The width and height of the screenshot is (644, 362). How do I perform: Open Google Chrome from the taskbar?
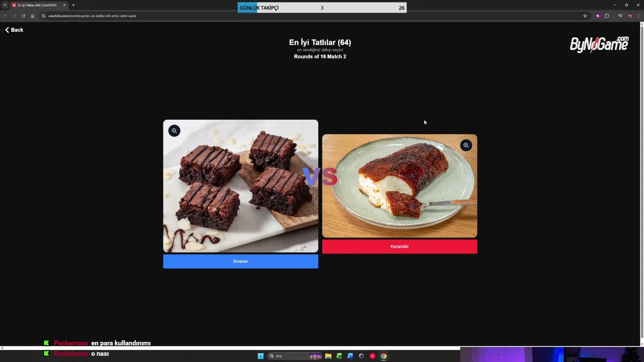click(383, 356)
